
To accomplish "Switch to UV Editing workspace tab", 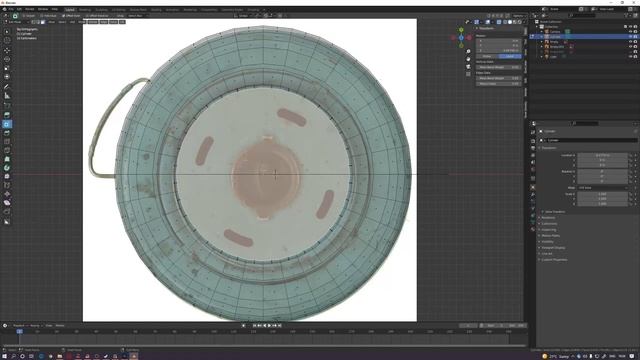I will click(119, 9).
